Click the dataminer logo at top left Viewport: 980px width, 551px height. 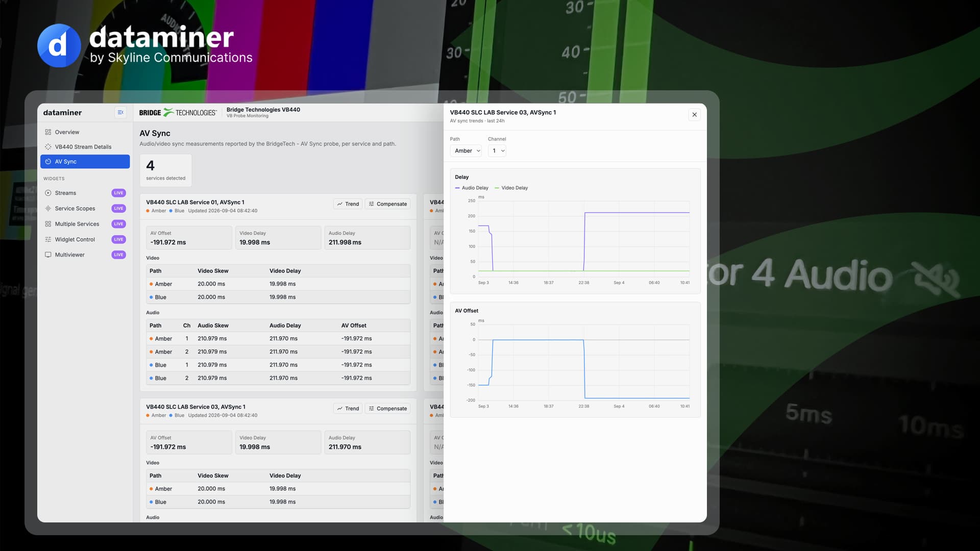145,45
